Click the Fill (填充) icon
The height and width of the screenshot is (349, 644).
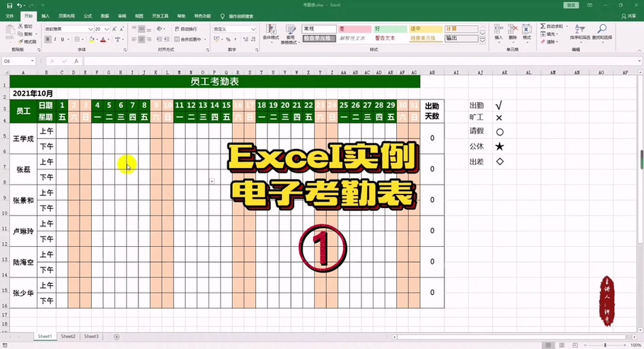pos(543,34)
